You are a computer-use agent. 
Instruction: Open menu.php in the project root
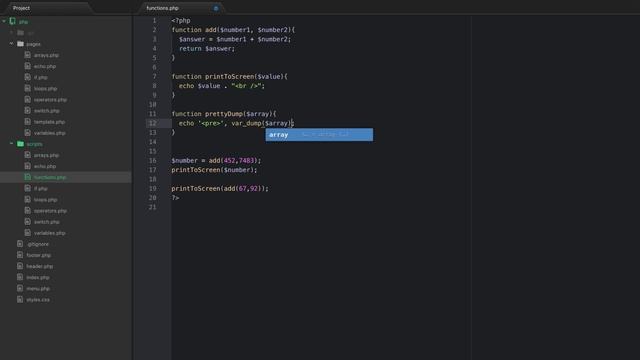pos(38,288)
